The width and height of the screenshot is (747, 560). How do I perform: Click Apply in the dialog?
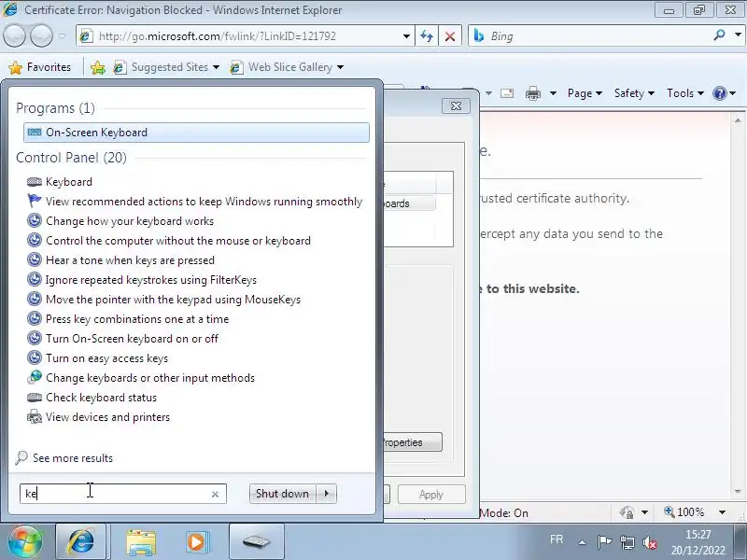[x=431, y=495]
